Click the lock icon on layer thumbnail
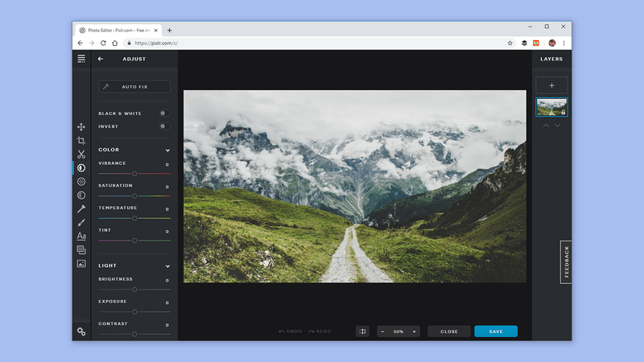644x362 pixels. (563, 112)
